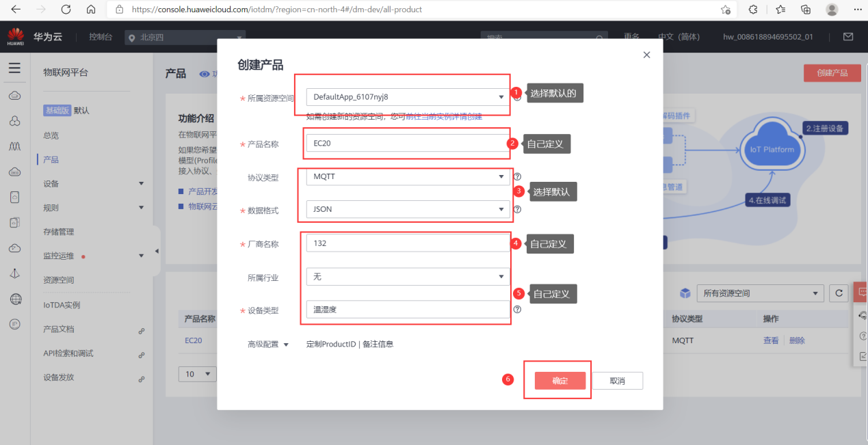Open 控制台 in the top header
Viewport: 868px width, 445px height.
(101, 37)
